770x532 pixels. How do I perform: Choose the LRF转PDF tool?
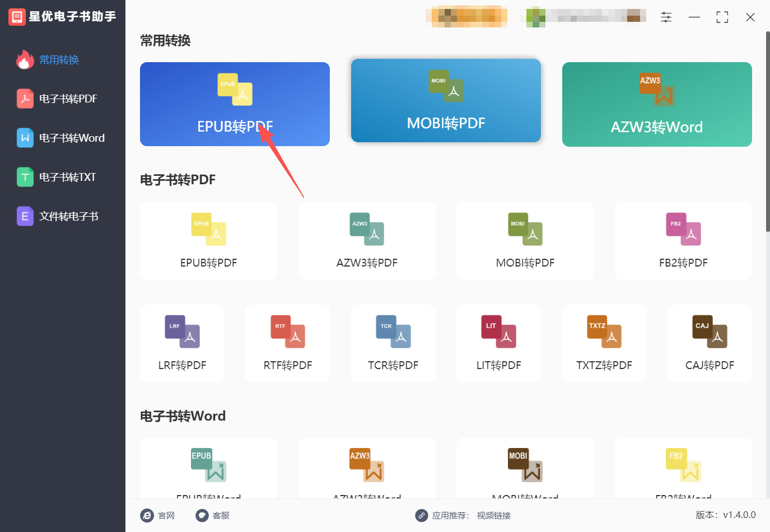(x=182, y=343)
